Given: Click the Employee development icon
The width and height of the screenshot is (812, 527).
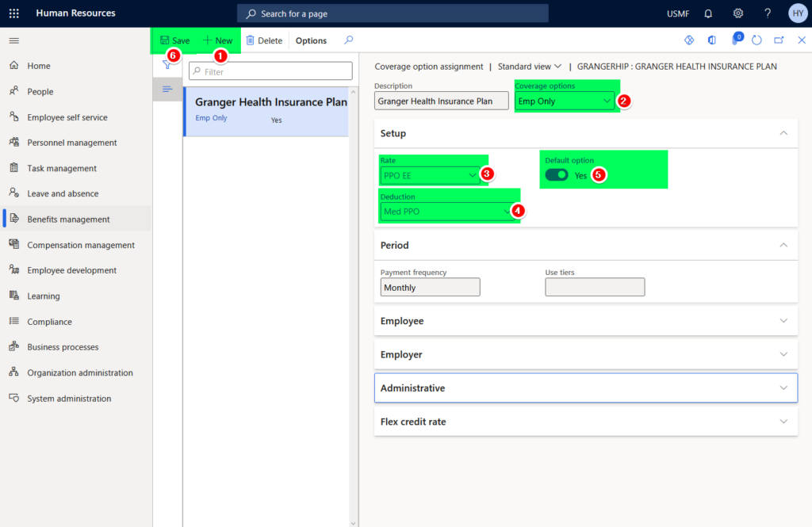Looking at the screenshot, I should pos(14,269).
